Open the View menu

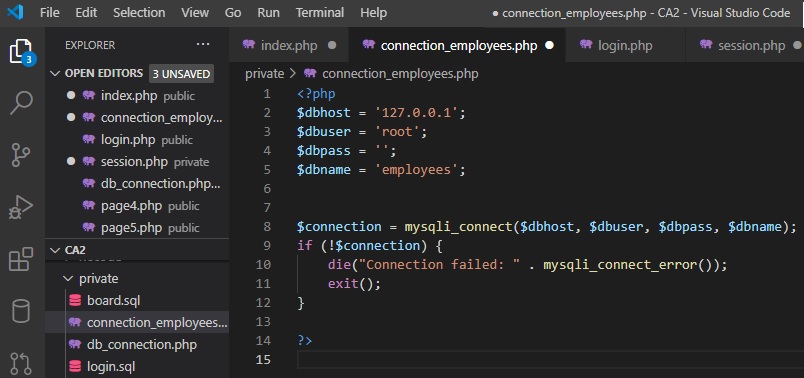click(x=195, y=12)
